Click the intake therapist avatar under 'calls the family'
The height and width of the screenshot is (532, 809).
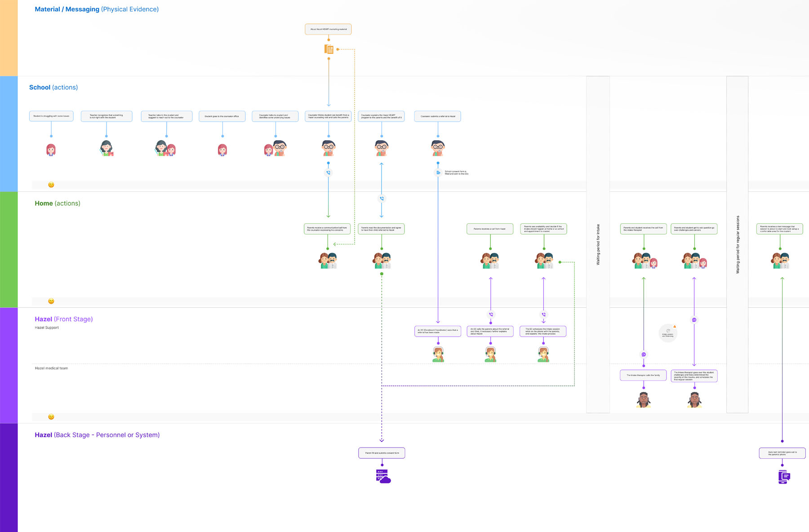[x=644, y=399]
